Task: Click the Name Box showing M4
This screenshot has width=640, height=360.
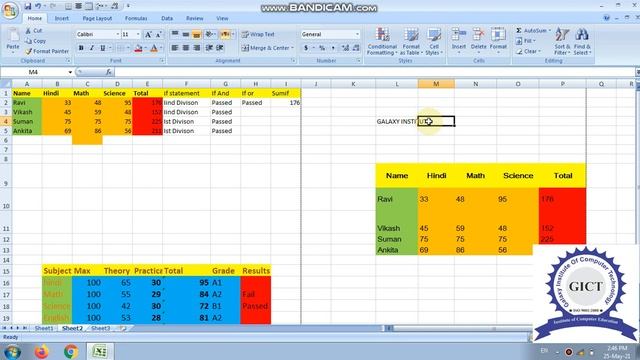Action: 33,72
